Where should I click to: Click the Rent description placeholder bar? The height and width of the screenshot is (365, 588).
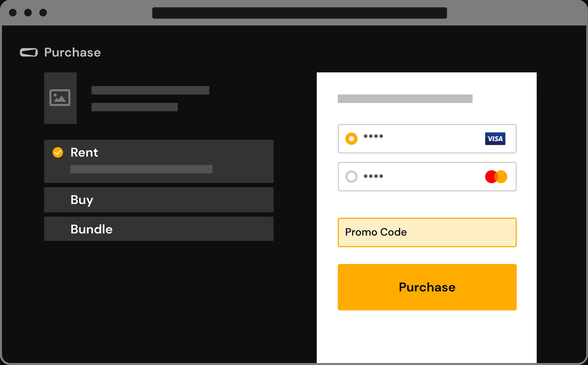pos(141,169)
